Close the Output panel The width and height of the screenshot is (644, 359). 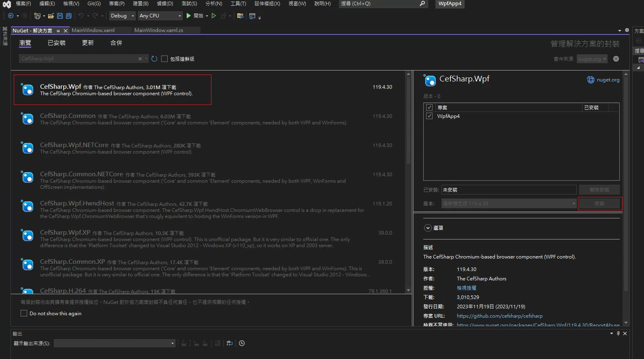(625, 333)
